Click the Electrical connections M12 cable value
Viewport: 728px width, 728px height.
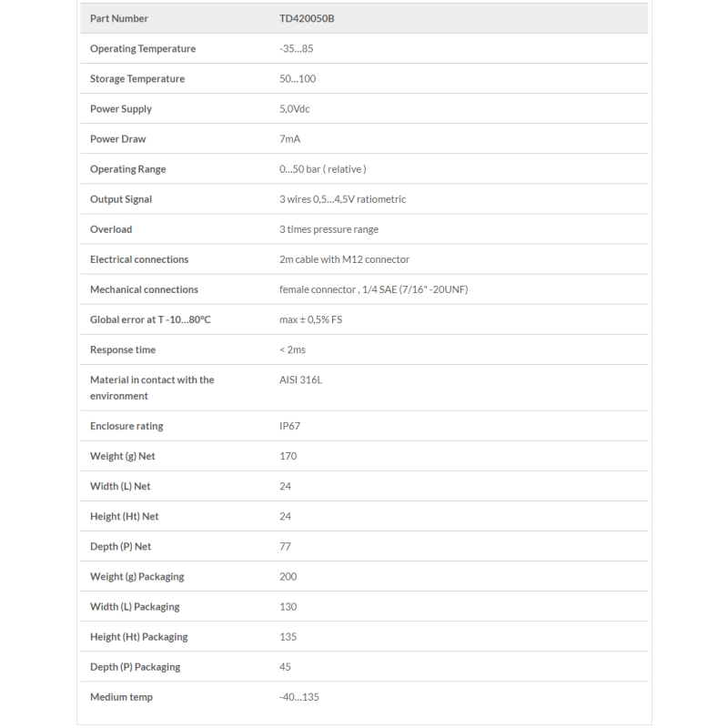344,259
